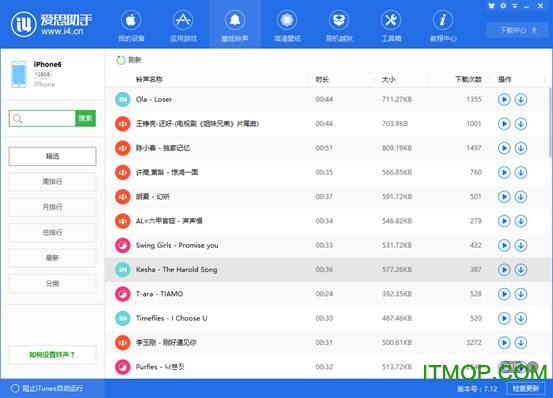Click the 刷新 refresh icon

pos(121,60)
